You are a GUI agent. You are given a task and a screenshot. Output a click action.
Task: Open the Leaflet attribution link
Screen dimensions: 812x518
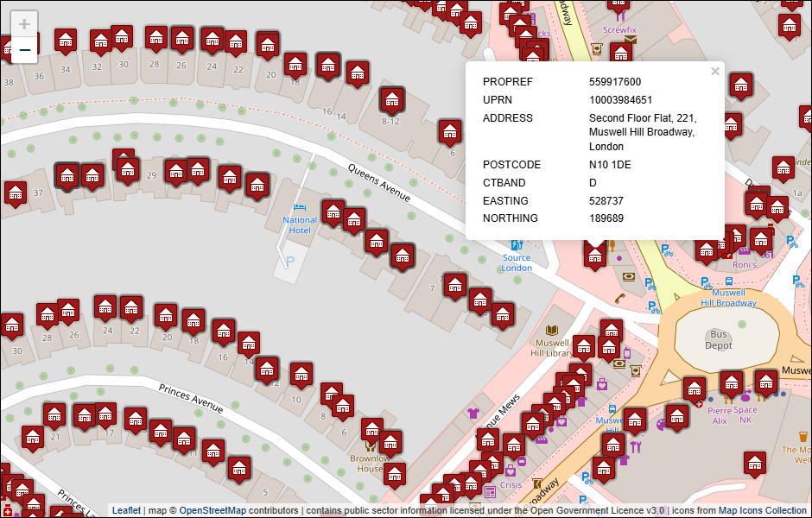pos(126,510)
